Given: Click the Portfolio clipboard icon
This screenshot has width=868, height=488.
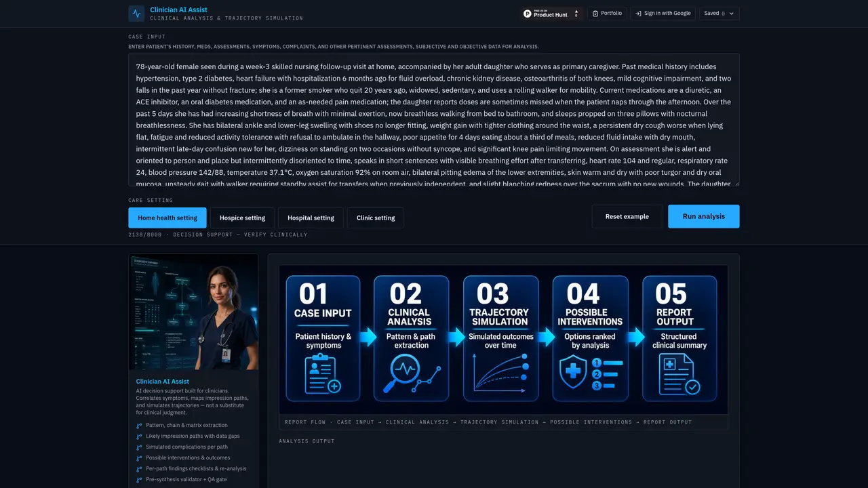Looking at the screenshot, I should point(595,14).
